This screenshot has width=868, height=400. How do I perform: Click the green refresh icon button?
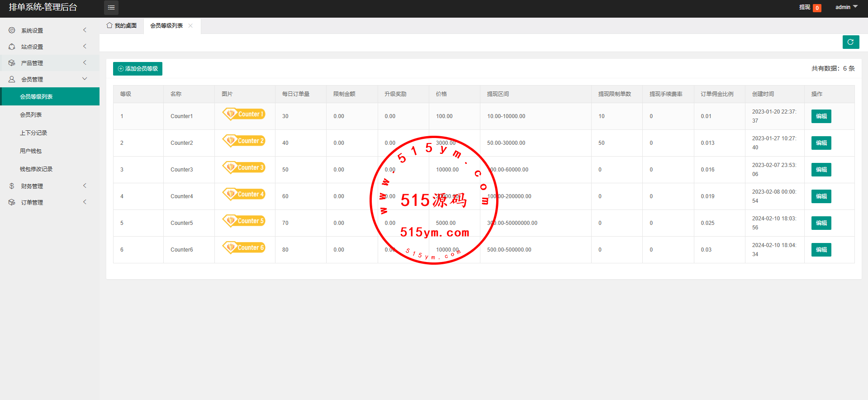pyautogui.click(x=850, y=42)
